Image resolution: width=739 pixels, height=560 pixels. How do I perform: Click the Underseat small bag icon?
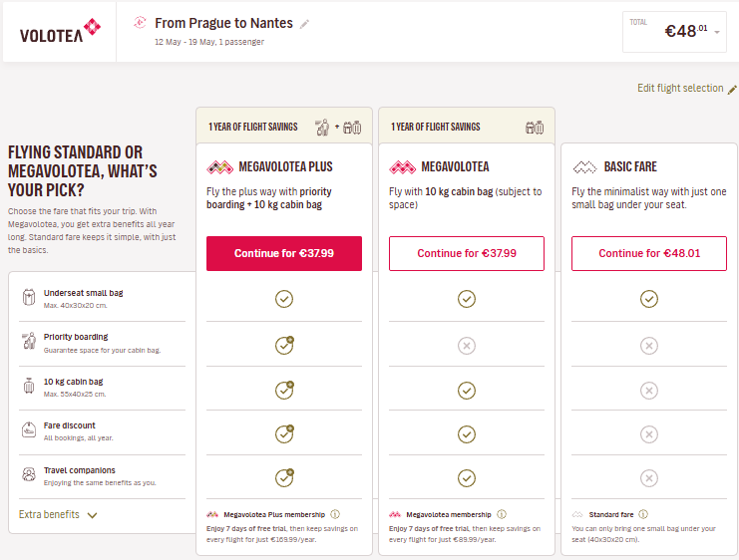[x=29, y=297]
